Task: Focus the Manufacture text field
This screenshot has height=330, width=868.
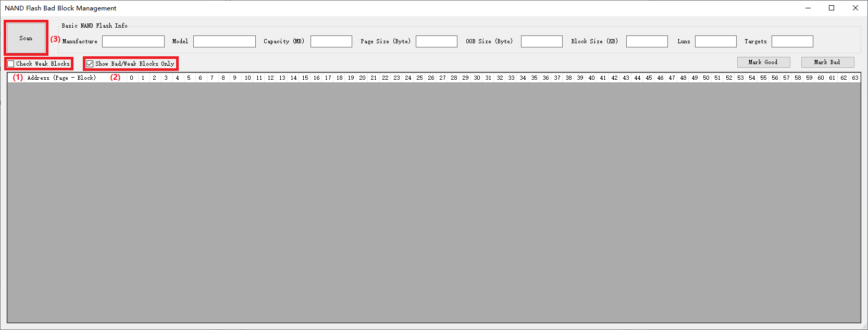Action: click(133, 41)
